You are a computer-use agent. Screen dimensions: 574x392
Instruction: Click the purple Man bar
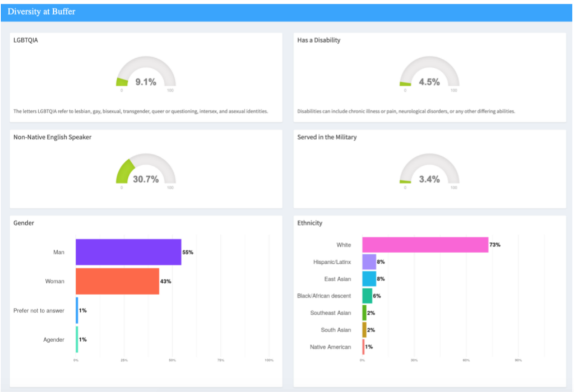(128, 252)
